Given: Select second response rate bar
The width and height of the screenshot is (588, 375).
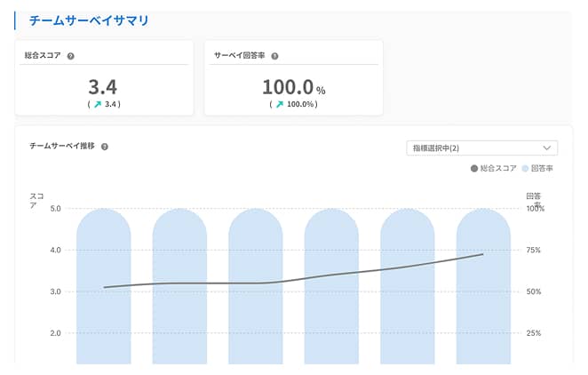Looking at the screenshot, I should (179, 286).
